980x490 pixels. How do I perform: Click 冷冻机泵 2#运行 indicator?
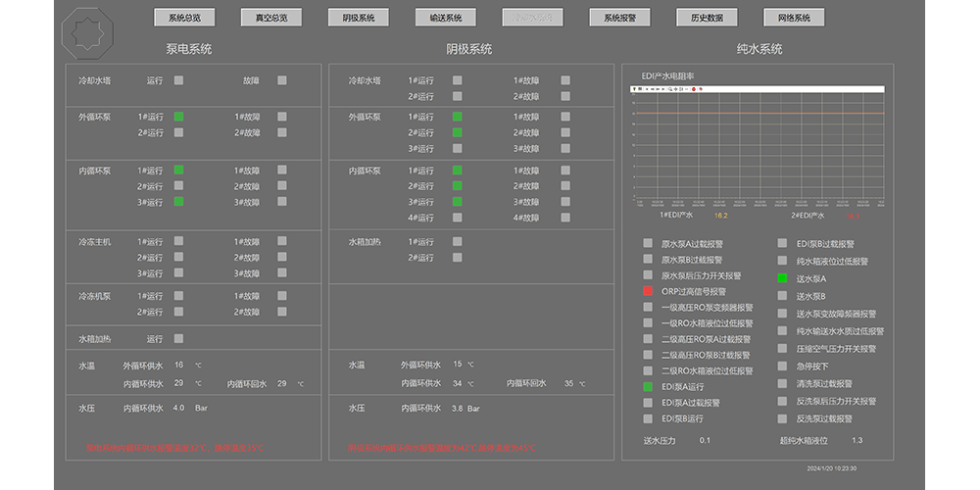[178, 312]
